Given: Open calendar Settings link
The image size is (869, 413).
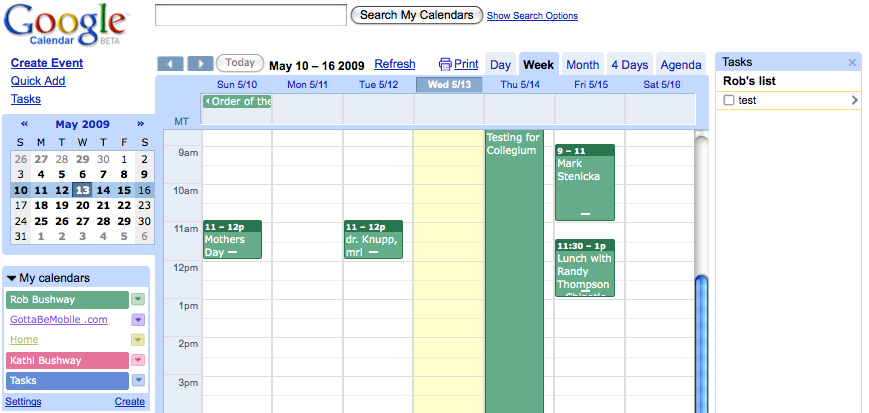Looking at the screenshot, I should 23,401.
